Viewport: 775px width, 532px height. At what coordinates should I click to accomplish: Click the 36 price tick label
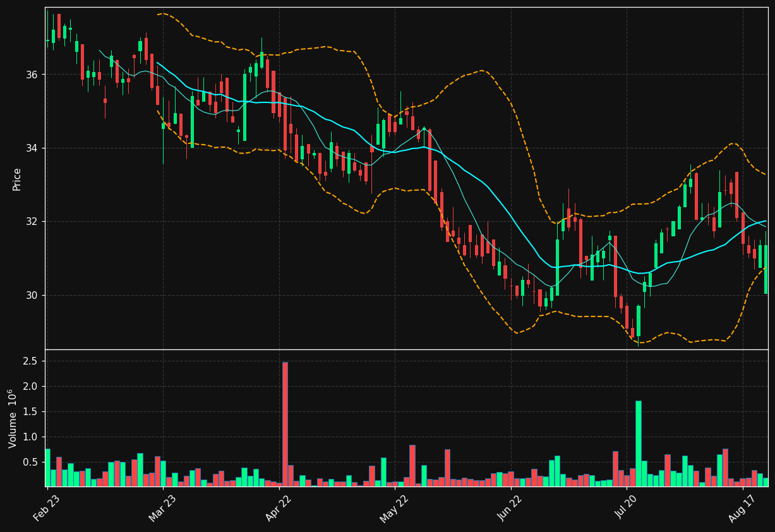coord(32,75)
